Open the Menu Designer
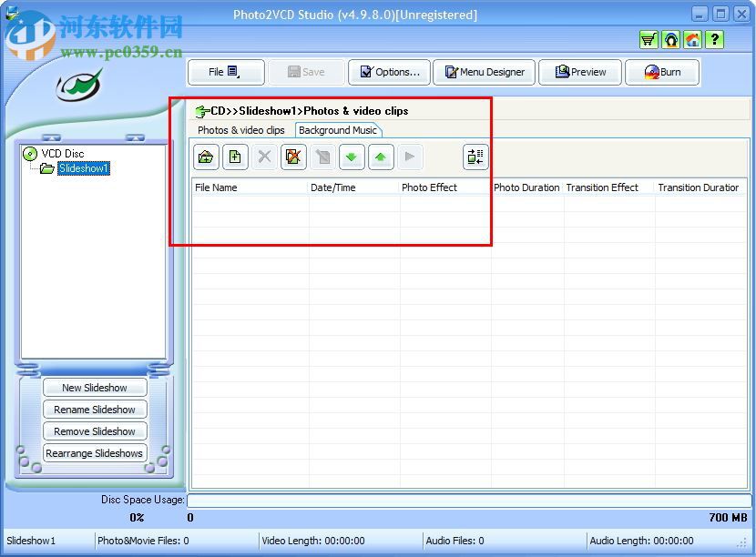756x557 pixels. [x=484, y=72]
